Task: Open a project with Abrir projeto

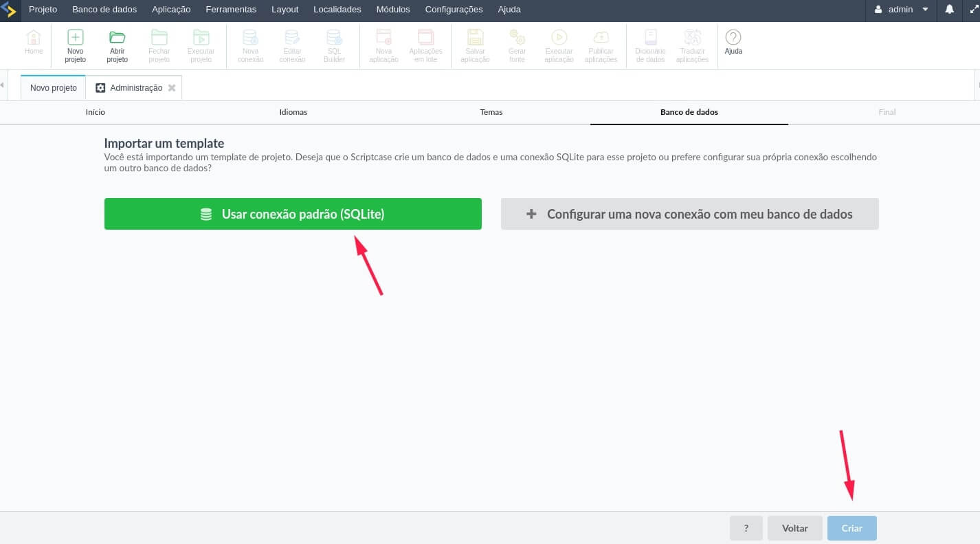Action: point(118,46)
